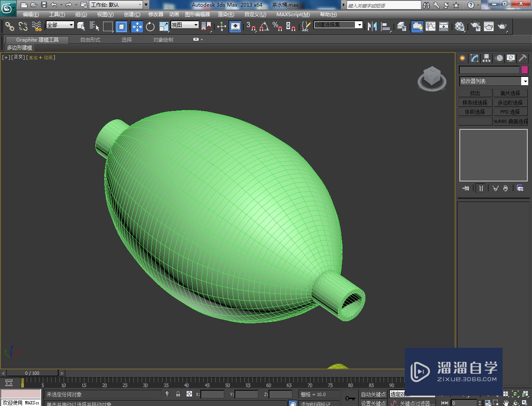Open the Select by Name list tool
Screen dimensions: 532x406
94,27
